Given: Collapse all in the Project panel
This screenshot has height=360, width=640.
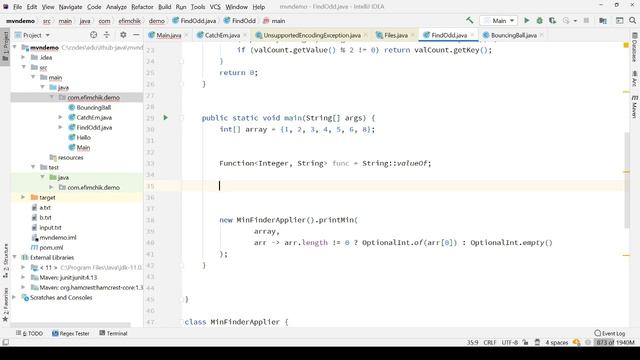Looking at the screenshot, I should click(107, 35).
